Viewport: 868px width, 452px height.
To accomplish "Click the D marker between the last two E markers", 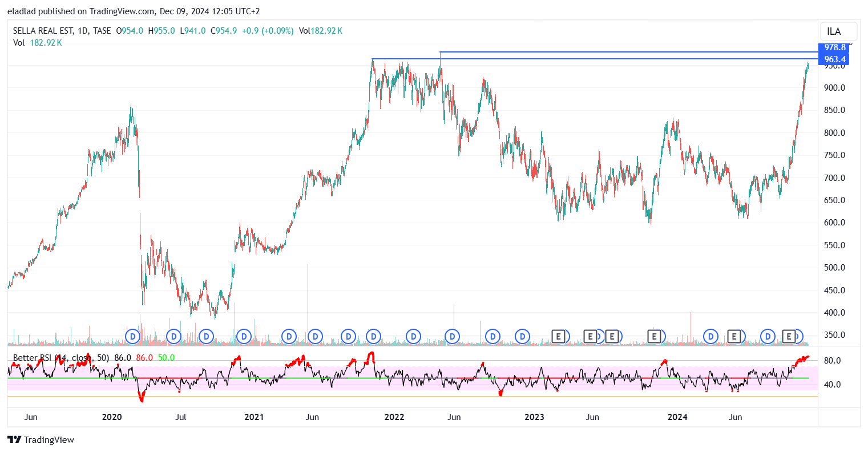I will [768, 336].
